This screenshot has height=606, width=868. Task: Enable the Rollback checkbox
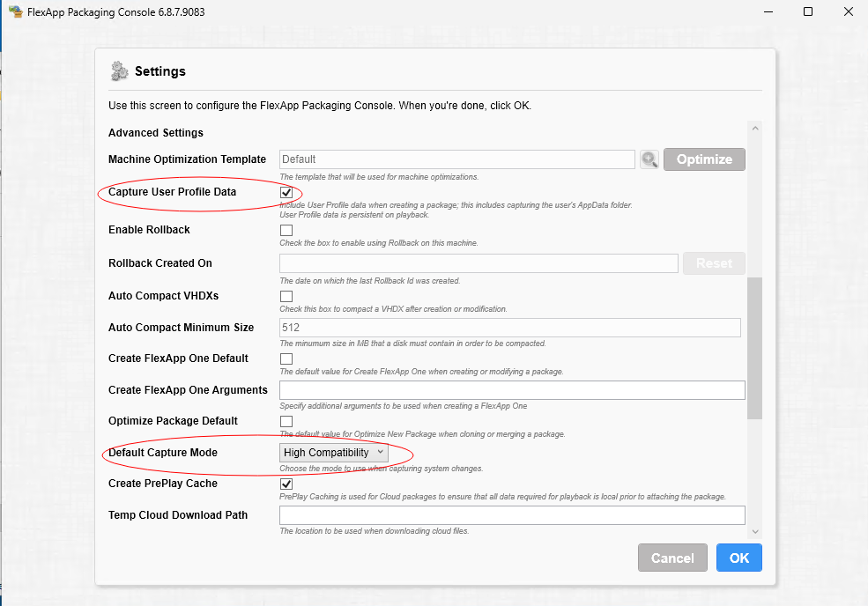[286, 230]
